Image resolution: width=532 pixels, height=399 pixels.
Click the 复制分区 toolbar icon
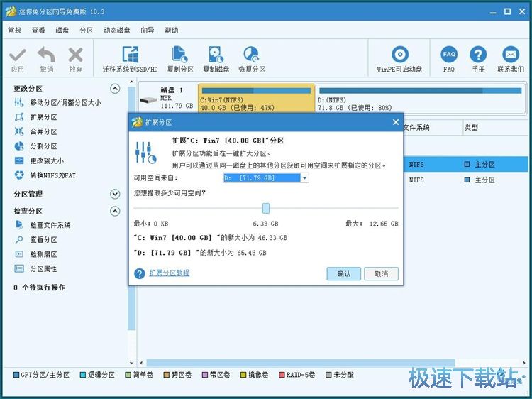click(180, 55)
